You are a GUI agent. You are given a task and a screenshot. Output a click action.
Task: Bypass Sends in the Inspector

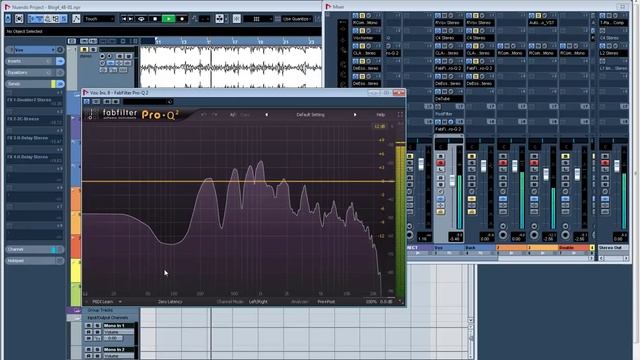pos(60,84)
